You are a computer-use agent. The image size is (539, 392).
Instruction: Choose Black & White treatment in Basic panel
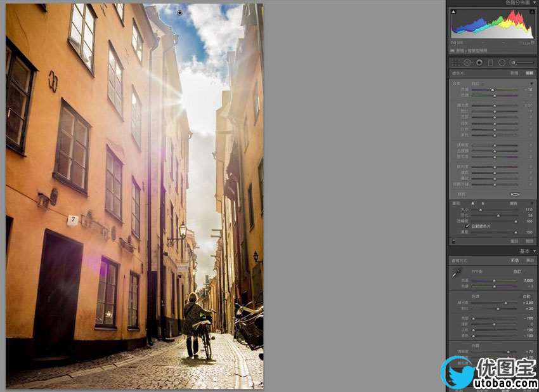click(529, 260)
